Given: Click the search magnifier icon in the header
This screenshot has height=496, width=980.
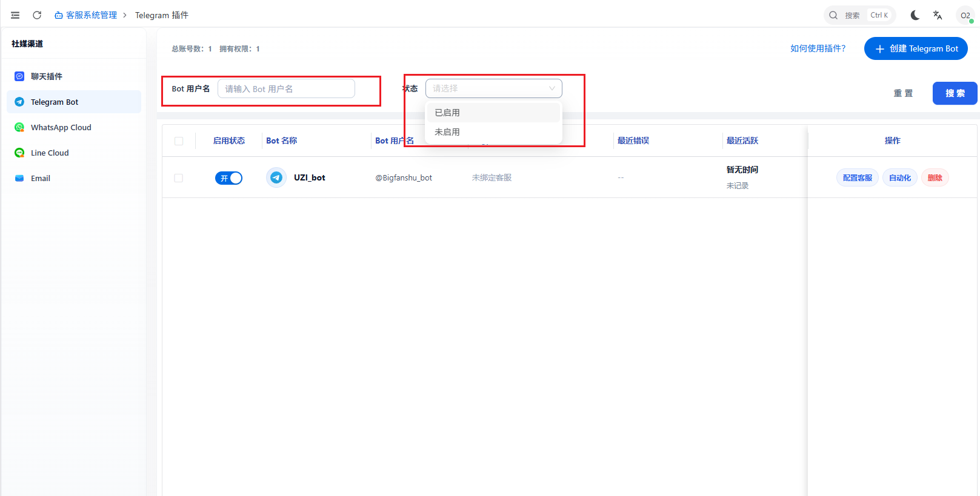Looking at the screenshot, I should tap(833, 15).
